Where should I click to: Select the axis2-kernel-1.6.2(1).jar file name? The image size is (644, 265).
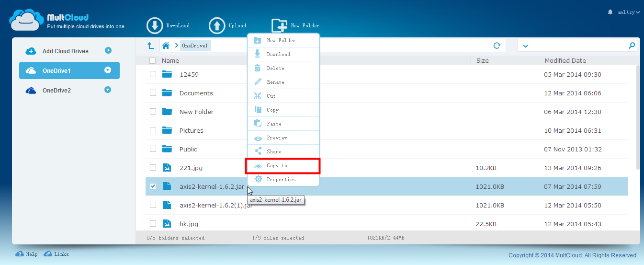click(x=216, y=205)
